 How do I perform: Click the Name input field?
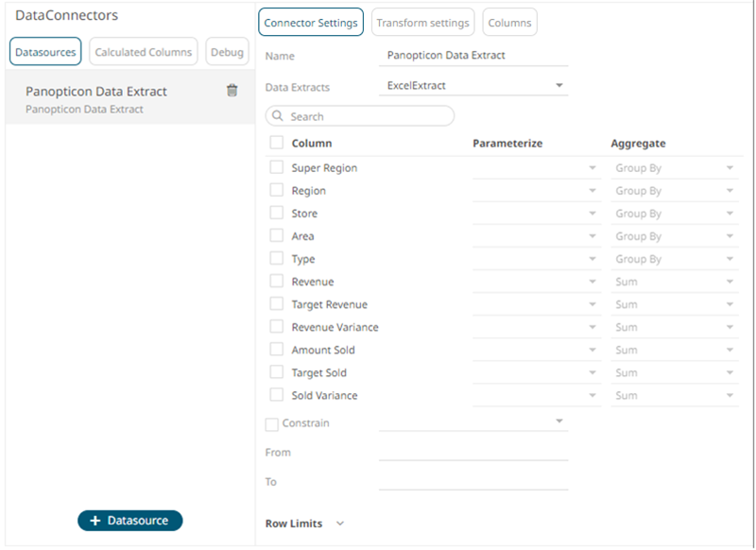tap(472, 56)
